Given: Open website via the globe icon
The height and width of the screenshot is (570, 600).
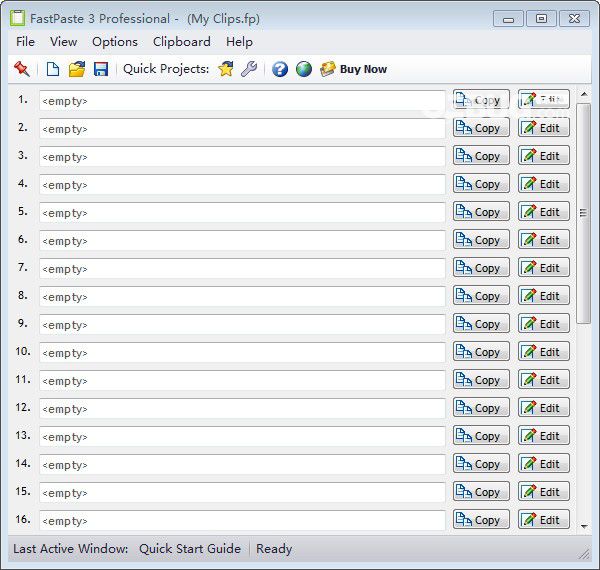Looking at the screenshot, I should tap(304, 69).
